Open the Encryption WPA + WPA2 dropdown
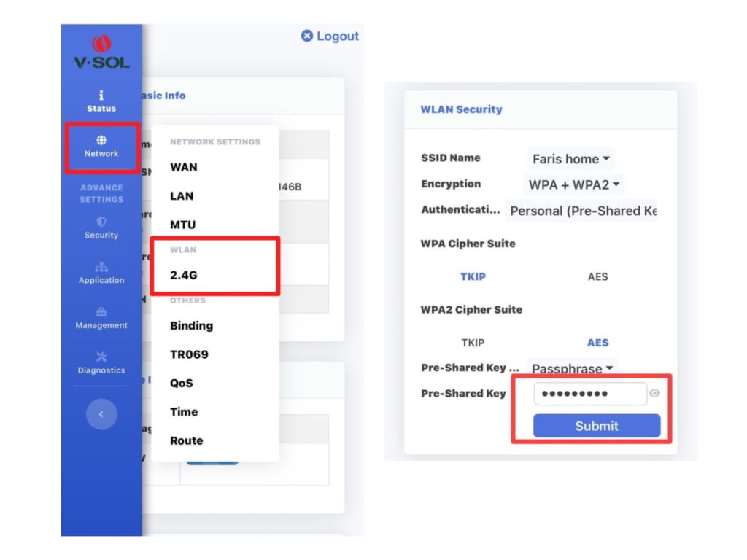Screen dimensions: 747x560 (x=574, y=185)
